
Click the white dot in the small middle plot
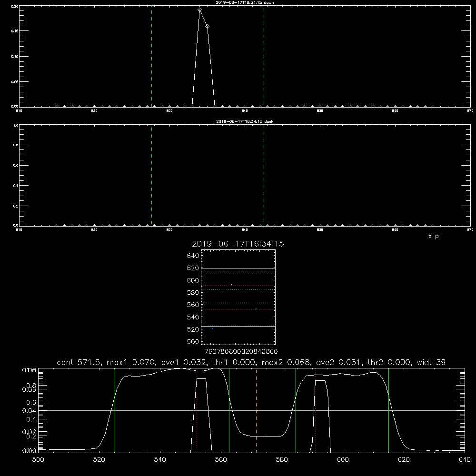coord(232,285)
